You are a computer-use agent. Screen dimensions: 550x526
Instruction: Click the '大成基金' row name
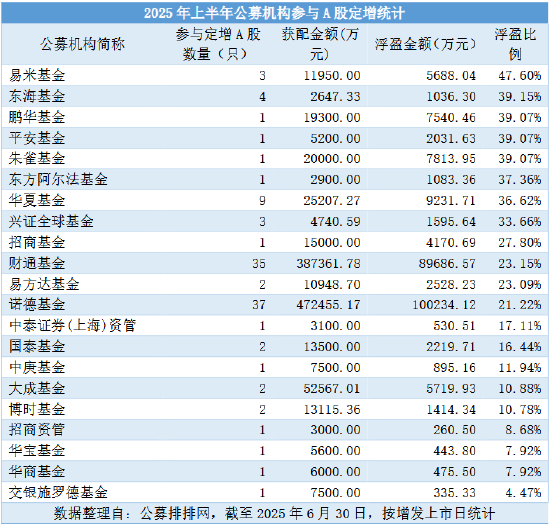tap(37, 389)
